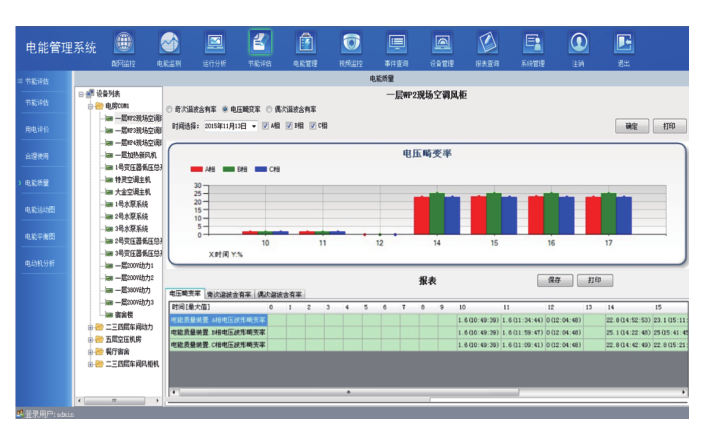
Task: Click the 运行分析 toolbar icon
Action: [214, 44]
